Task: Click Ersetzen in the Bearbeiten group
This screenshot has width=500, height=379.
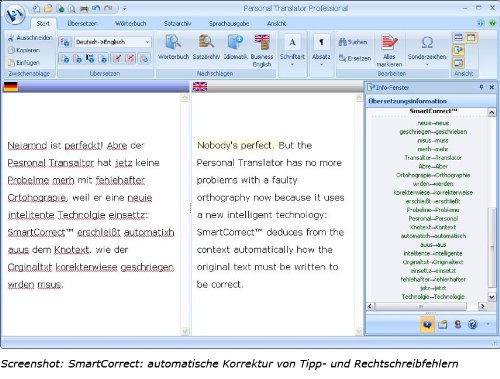Action: point(355,58)
